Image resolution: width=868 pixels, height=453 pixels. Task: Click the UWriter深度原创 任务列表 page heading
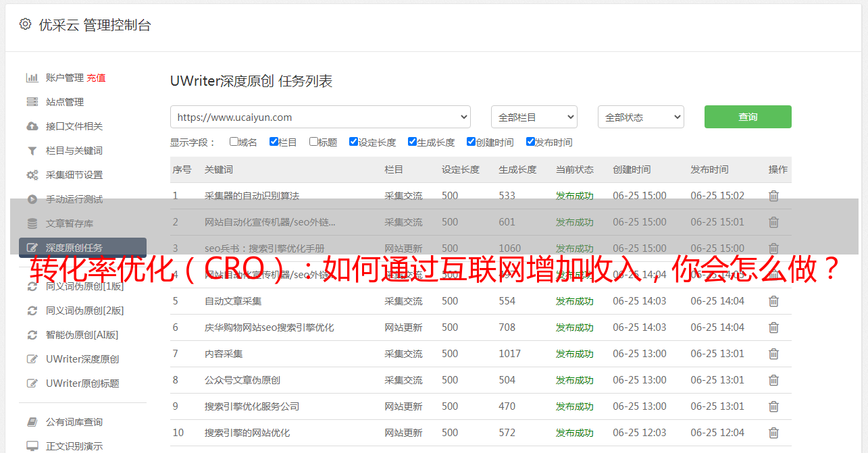251,81
